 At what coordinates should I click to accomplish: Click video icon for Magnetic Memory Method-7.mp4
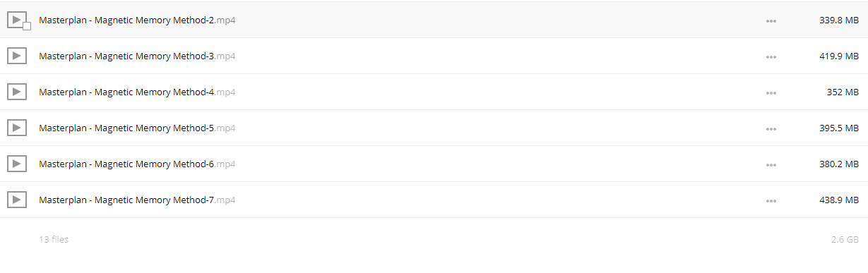coord(17,200)
